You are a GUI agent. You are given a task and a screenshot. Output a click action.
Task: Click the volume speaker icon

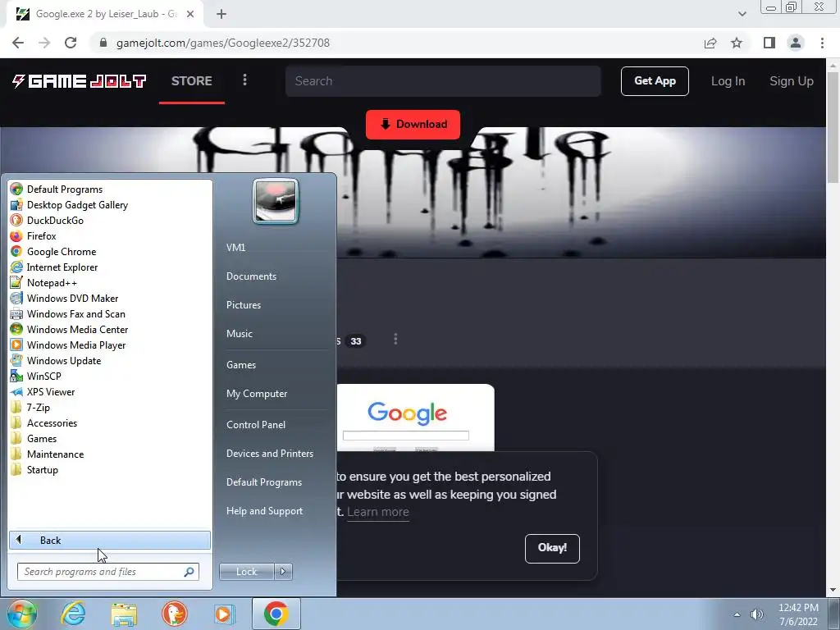click(757, 614)
